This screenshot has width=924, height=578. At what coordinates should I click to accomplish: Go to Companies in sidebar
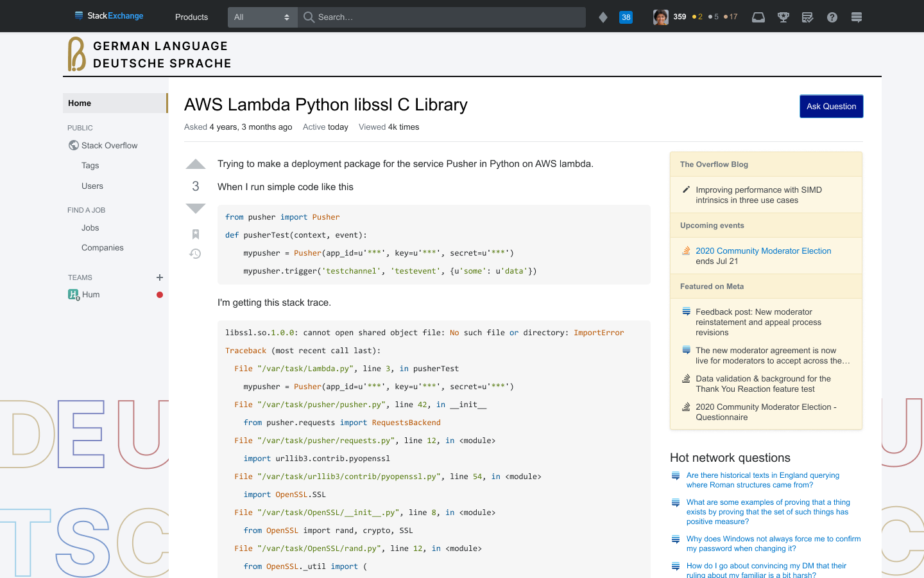(102, 248)
